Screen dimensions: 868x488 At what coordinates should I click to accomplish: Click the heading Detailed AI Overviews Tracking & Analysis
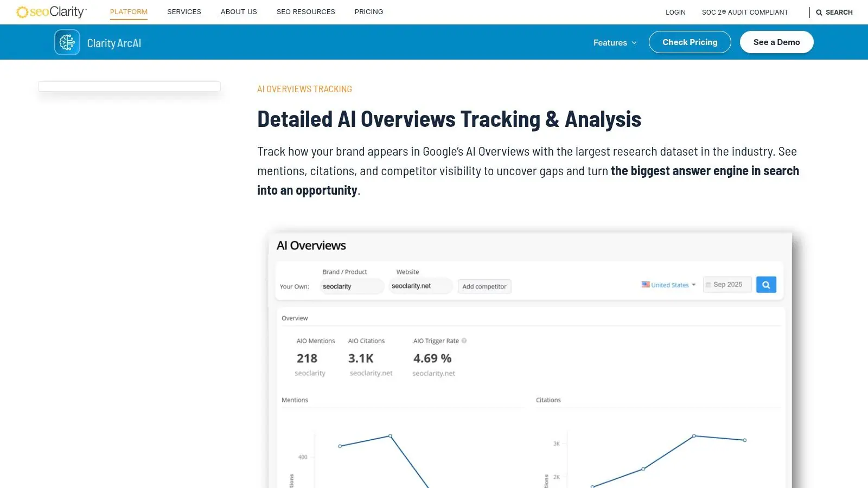tap(449, 119)
